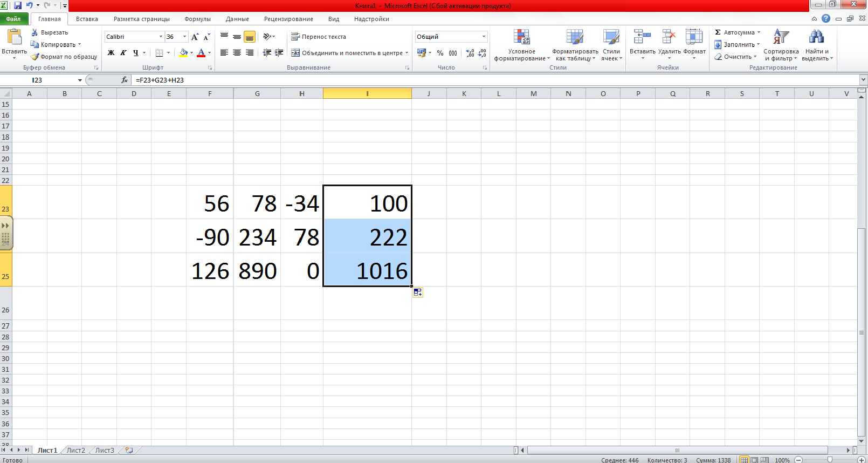Open Auto Fill Options button below selection

(x=418, y=292)
